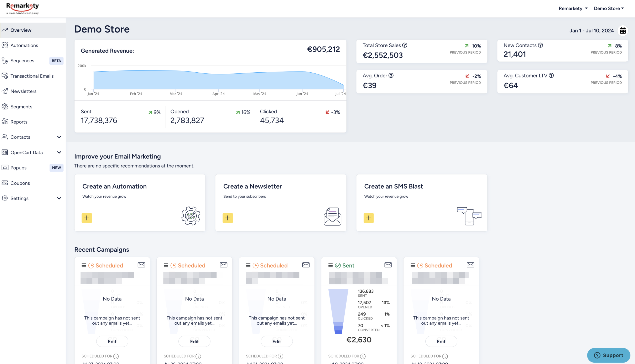Click the envelope icon on the second Scheduled campaign

(224, 265)
